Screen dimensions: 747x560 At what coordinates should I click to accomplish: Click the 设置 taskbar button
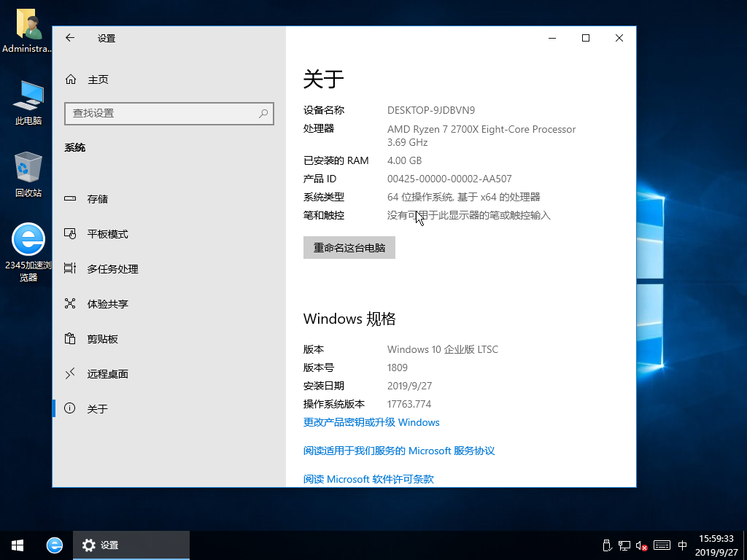131,545
